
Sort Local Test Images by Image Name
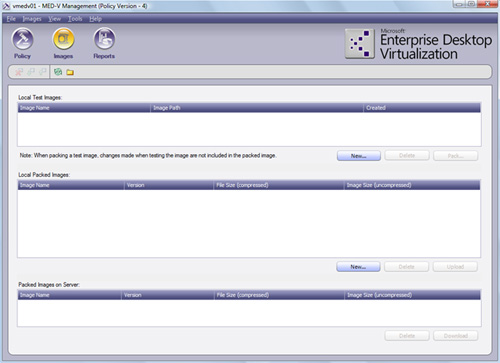click(84, 108)
